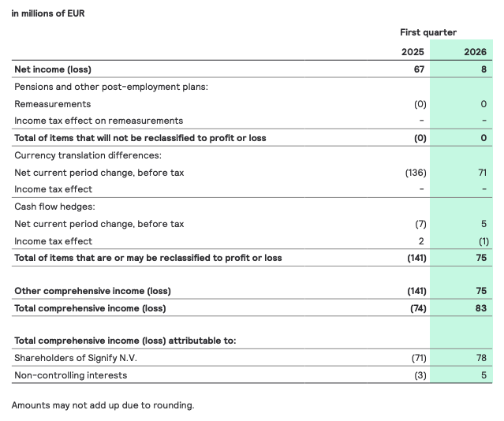Click the 'Amounts may not add up' footnote
This screenshot has width=504, height=421.
pyautogui.click(x=103, y=405)
